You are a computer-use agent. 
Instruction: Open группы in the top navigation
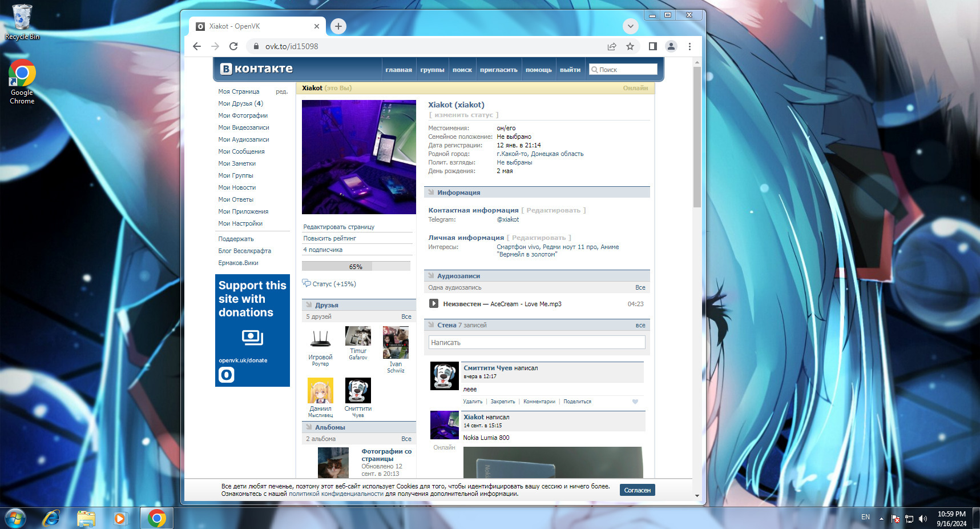pyautogui.click(x=432, y=70)
